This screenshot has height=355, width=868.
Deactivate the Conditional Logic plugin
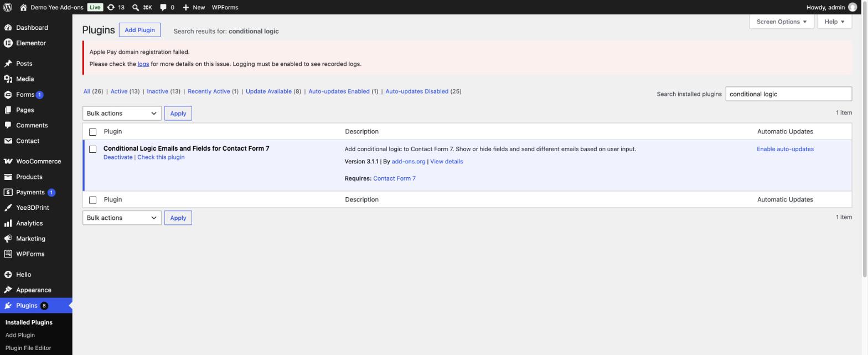tap(118, 157)
